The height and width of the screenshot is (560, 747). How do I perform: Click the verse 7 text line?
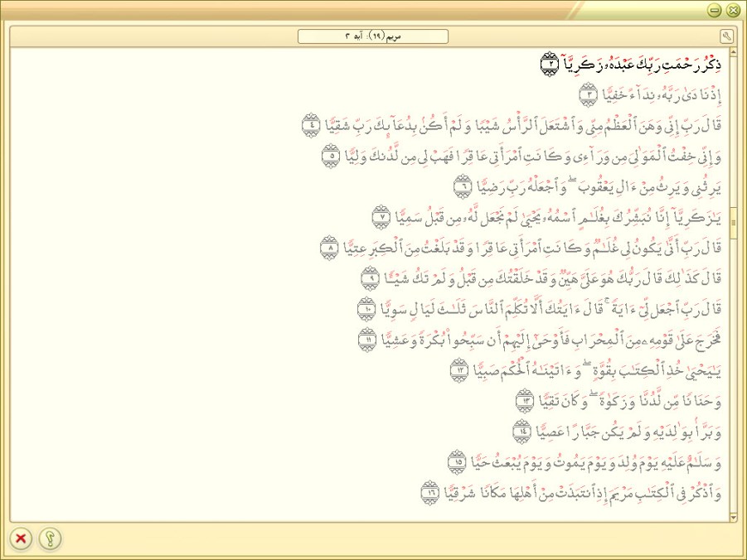(x=558, y=217)
